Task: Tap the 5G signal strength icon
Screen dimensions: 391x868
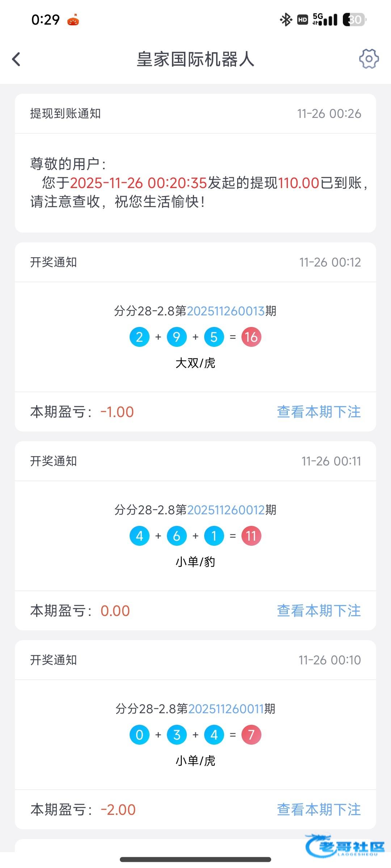Action: (325, 20)
